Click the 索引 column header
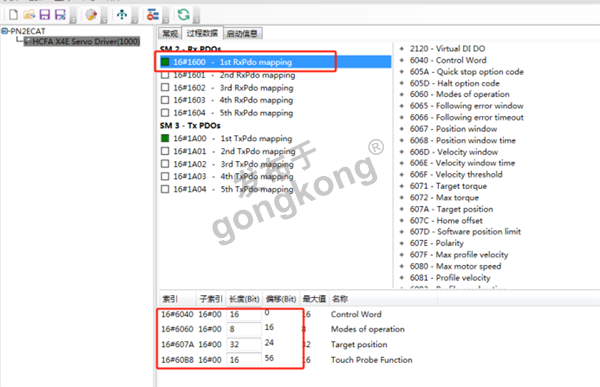600x387 pixels. coord(178,299)
